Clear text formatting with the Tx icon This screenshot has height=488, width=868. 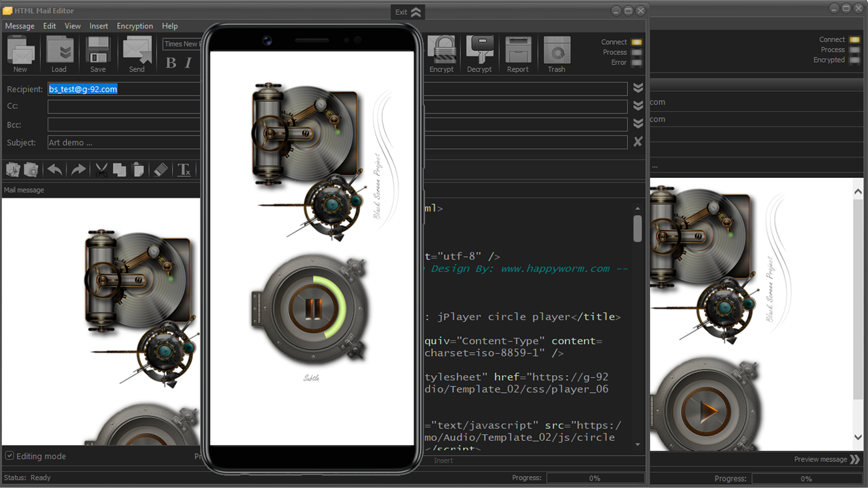(184, 169)
